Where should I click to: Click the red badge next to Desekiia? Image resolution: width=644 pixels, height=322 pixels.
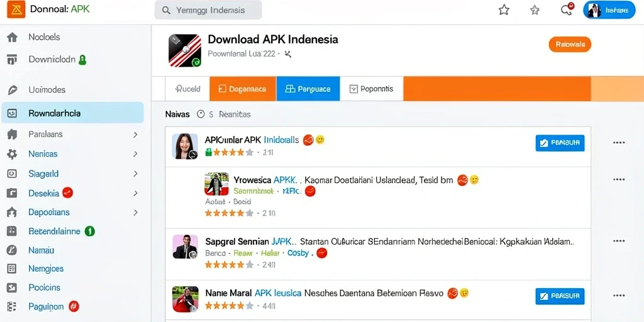pyautogui.click(x=68, y=192)
